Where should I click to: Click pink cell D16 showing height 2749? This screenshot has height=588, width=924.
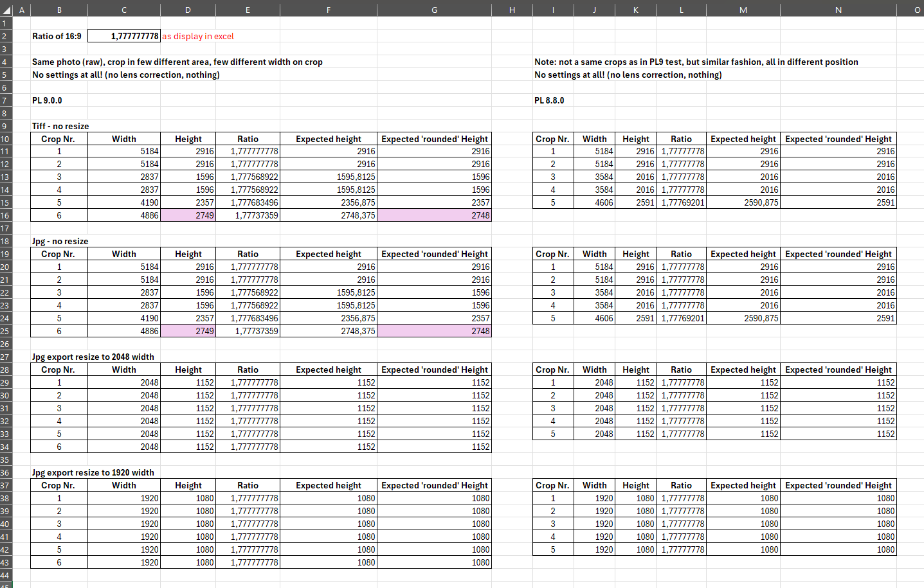pos(188,216)
